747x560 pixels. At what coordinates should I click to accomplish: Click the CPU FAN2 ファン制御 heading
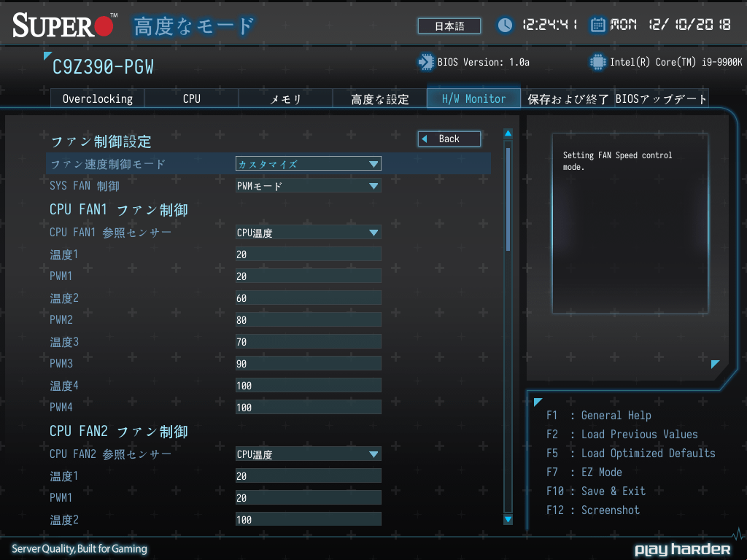point(119,432)
